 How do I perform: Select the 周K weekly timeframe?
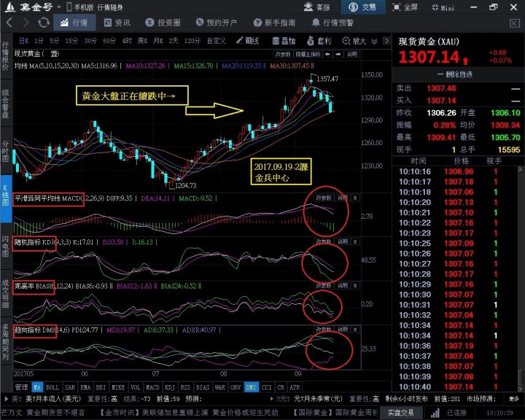tap(142, 41)
